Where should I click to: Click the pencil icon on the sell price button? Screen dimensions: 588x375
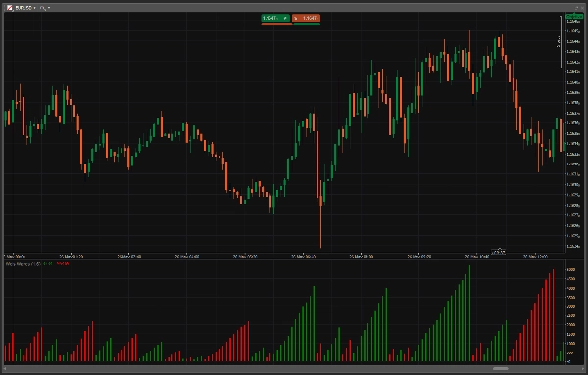(285, 18)
